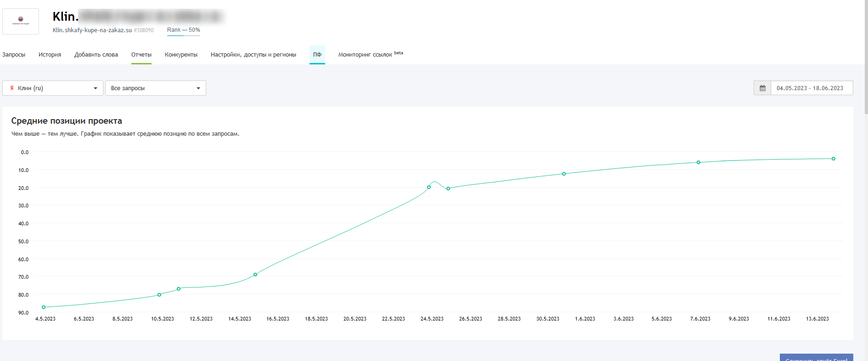Select the last data point on the chart
Viewport: 868px width, 361px height.
tap(833, 159)
